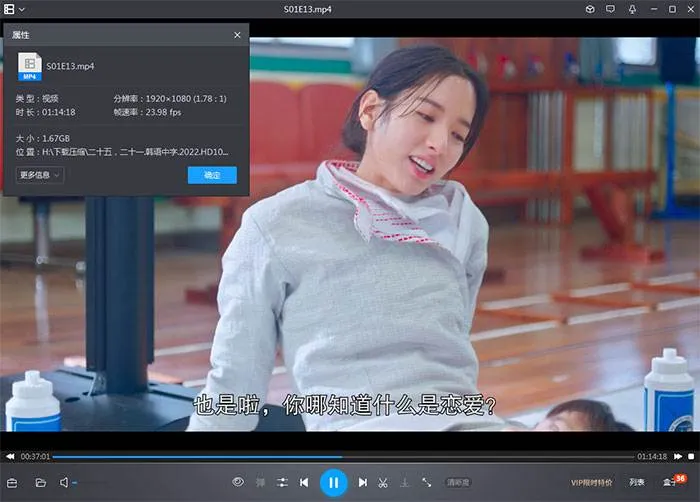700x502 pixels.
Task: Click the S01E13.mp4 filename in properties dialog
Action: [x=70, y=66]
